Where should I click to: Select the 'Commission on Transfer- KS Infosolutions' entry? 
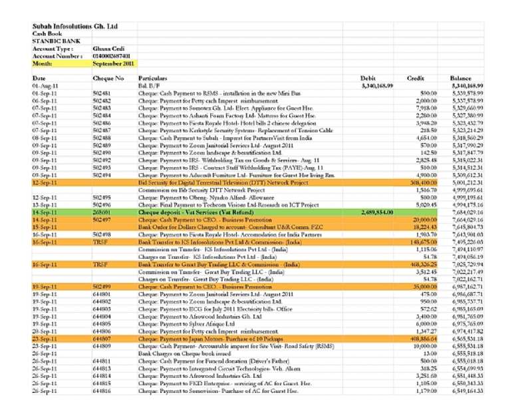coord(213,250)
